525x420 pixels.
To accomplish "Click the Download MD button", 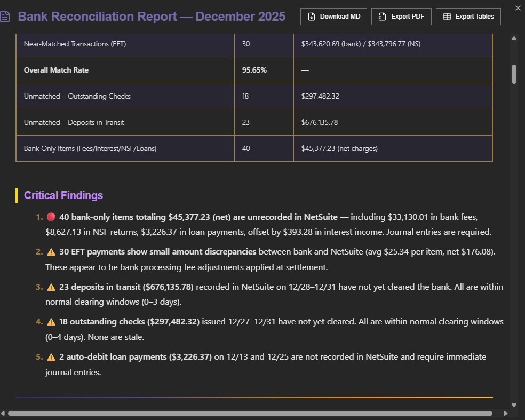I will (x=335, y=17).
